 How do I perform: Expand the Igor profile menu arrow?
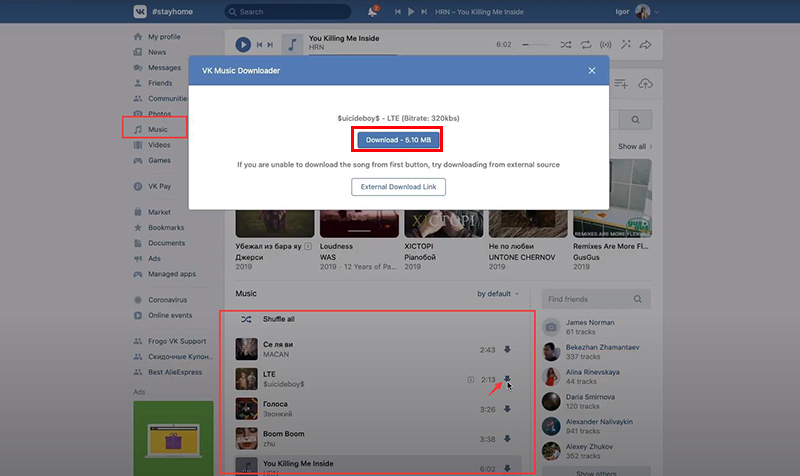[x=657, y=12]
